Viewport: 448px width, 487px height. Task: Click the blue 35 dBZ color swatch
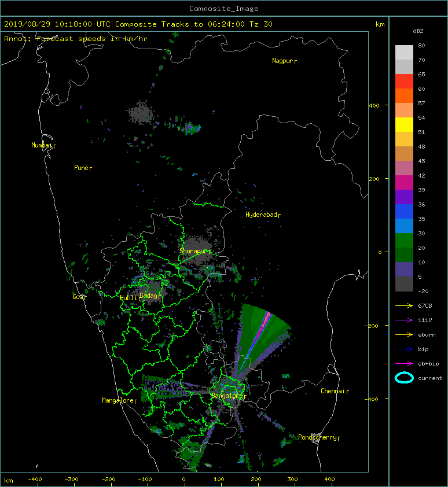coord(404,212)
